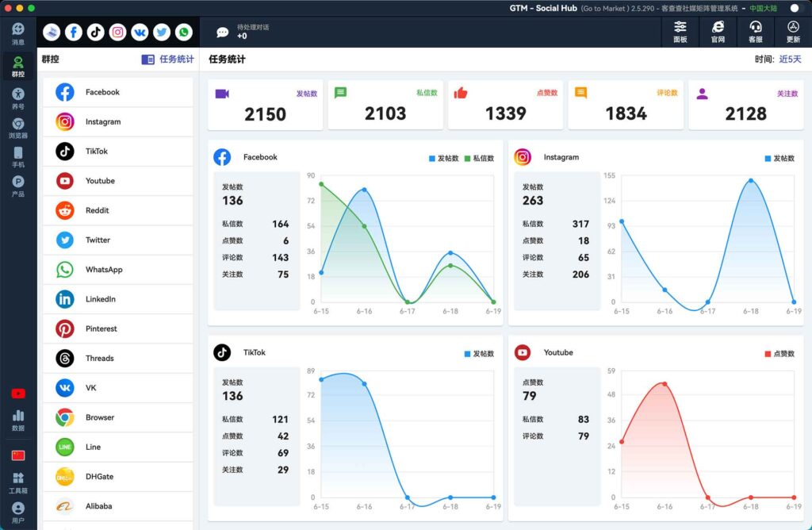Select the 群控 group control sidebar icon

click(18, 67)
